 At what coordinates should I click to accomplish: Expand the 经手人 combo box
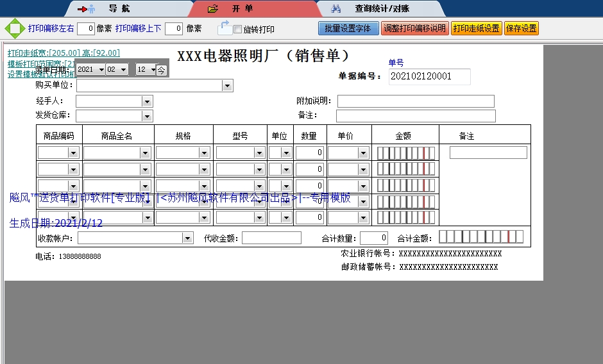pyautogui.click(x=147, y=101)
